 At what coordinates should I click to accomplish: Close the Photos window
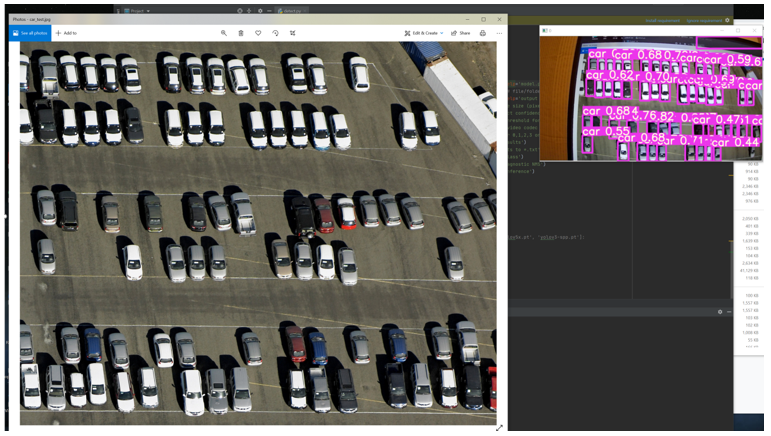pyautogui.click(x=500, y=19)
